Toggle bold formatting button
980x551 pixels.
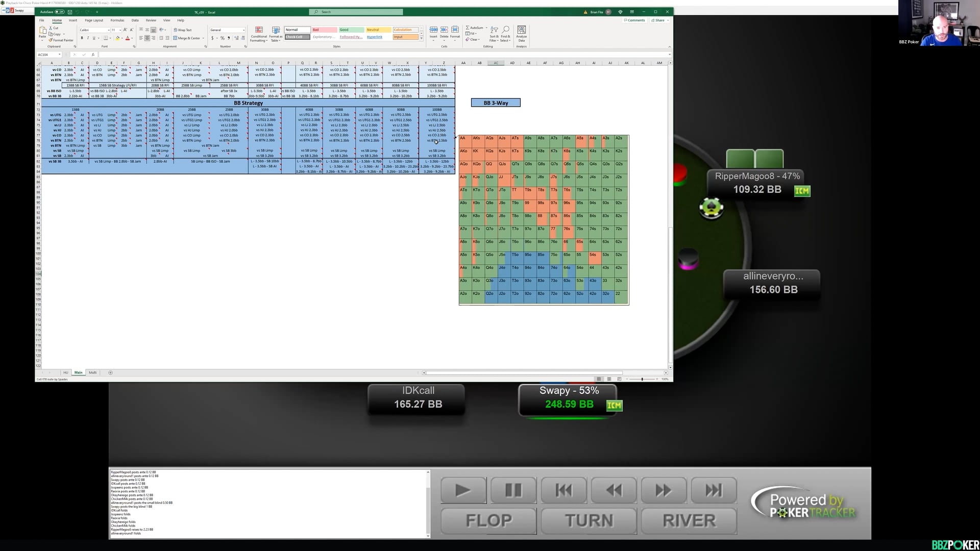tap(82, 38)
